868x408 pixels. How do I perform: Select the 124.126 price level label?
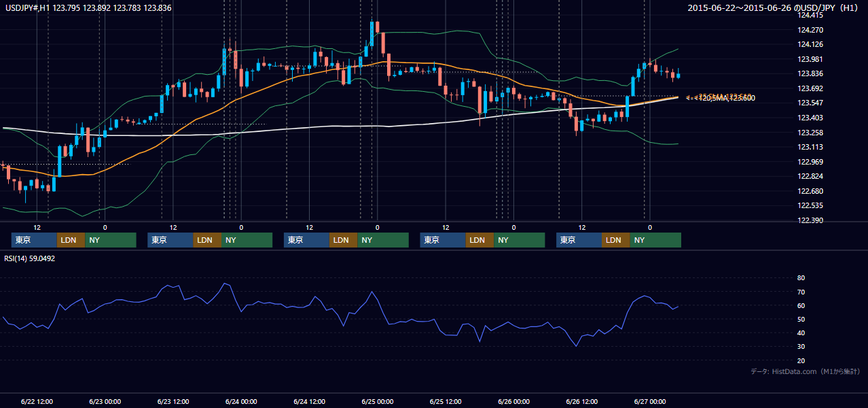tap(811, 45)
